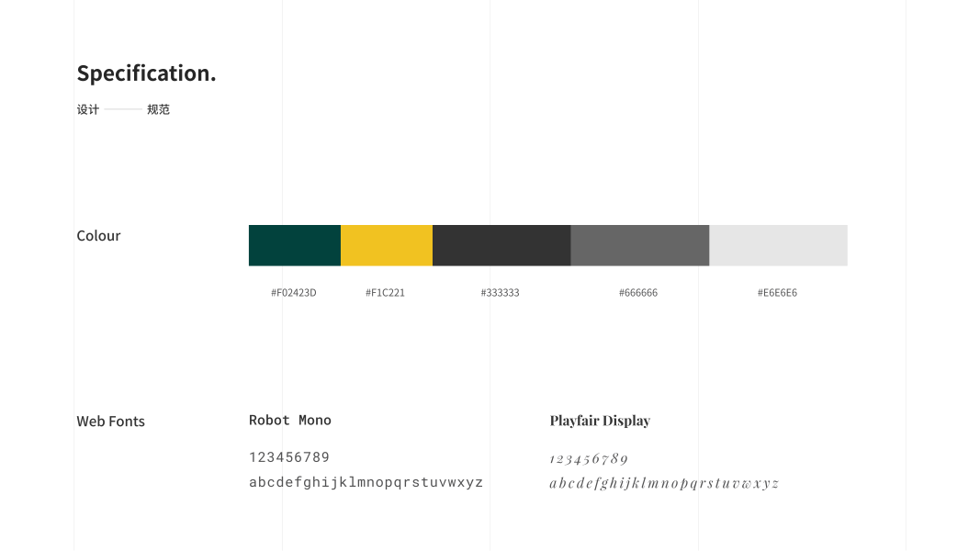Click the #E6E6E6 hex code label
The height and width of the screenshot is (551, 980).
777,293
